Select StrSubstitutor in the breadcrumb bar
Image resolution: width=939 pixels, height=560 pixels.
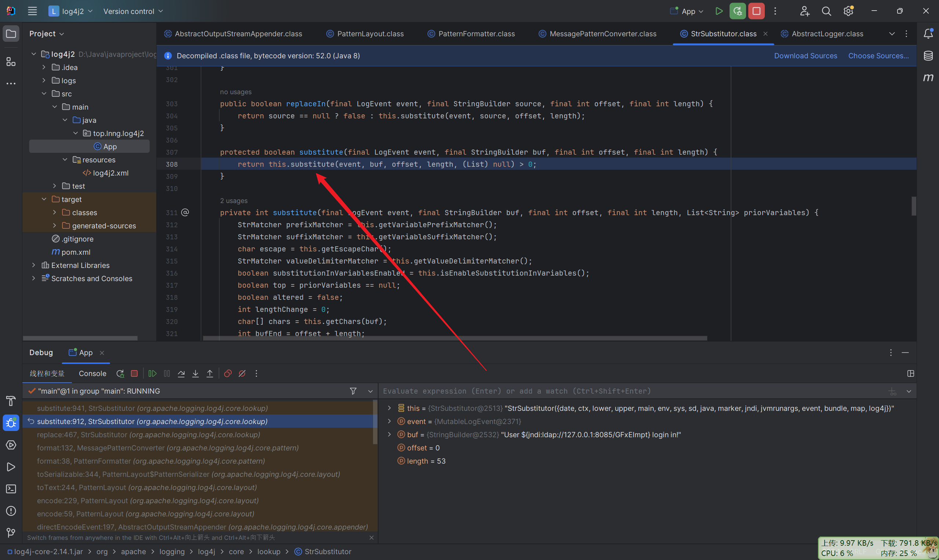(x=323, y=551)
